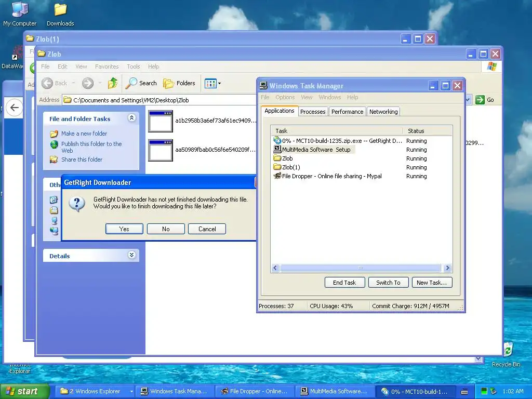Click Share this folder link
532x399 pixels.
tap(82, 159)
